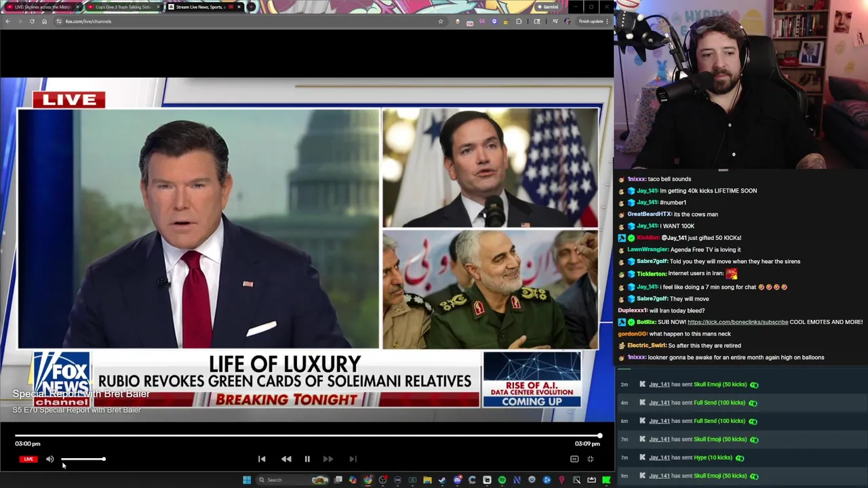The width and height of the screenshot is (868, 488).
Task: Go back with browser back arrow
Action: click(x=7, y=21)
